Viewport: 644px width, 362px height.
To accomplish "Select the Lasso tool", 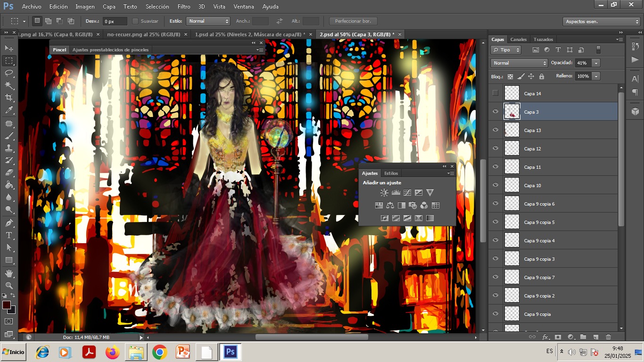I will [x=9, y=73].
